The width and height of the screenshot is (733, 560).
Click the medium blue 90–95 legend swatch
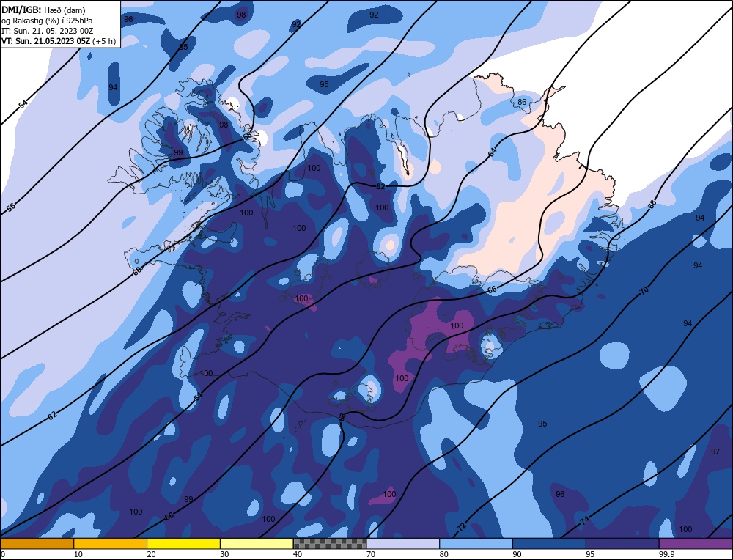pos(549,544)
